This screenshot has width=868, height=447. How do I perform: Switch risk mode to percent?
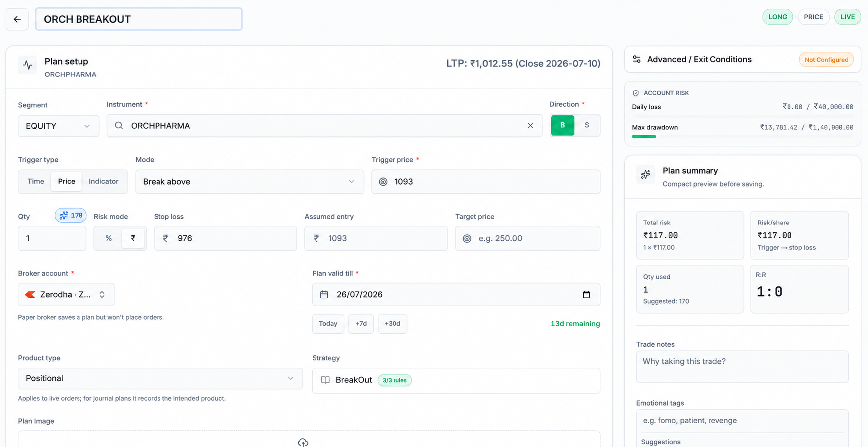click(109, 238)
